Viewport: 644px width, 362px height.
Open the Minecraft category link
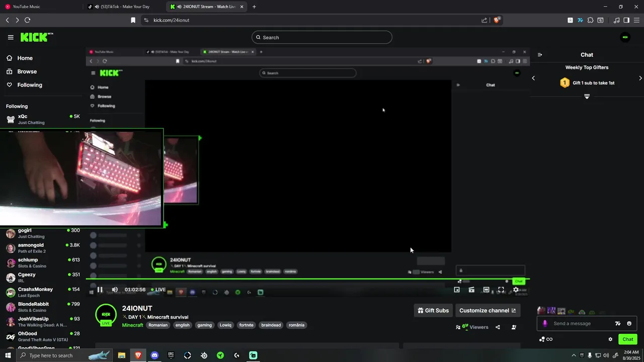click(x=133, y=325)
